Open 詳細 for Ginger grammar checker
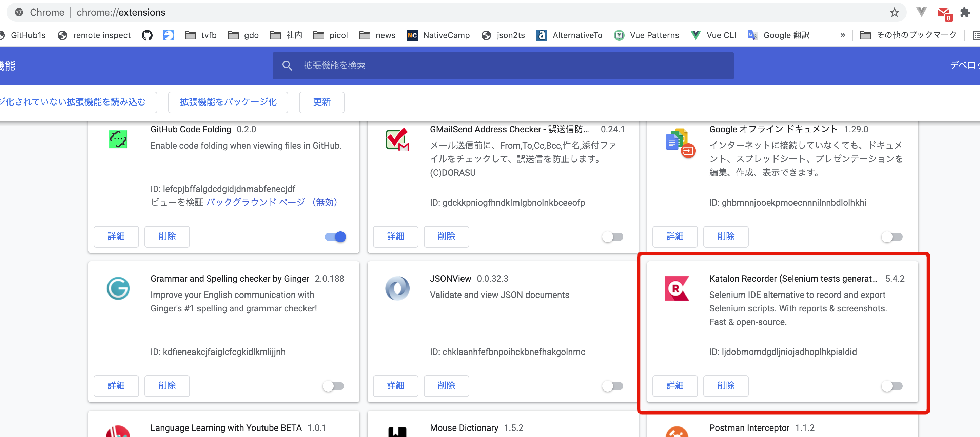This screenshot has width=980, height=437. [x=116, y=386]
